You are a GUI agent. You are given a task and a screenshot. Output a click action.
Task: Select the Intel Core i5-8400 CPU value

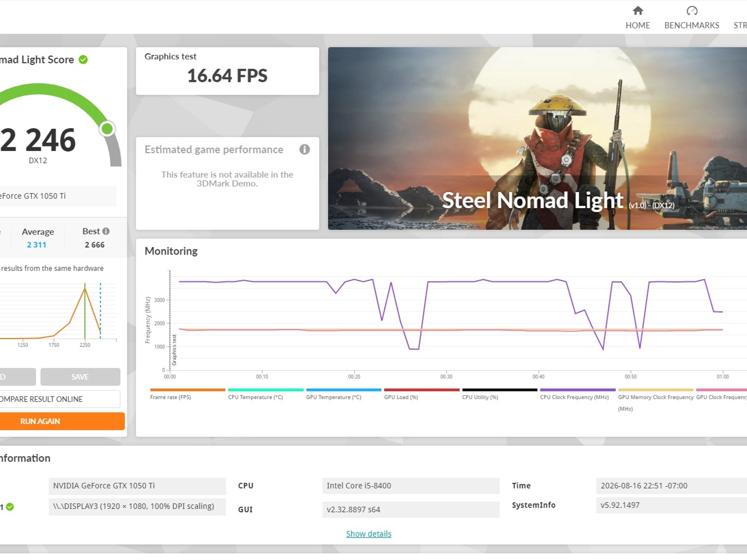click(411, 486)
